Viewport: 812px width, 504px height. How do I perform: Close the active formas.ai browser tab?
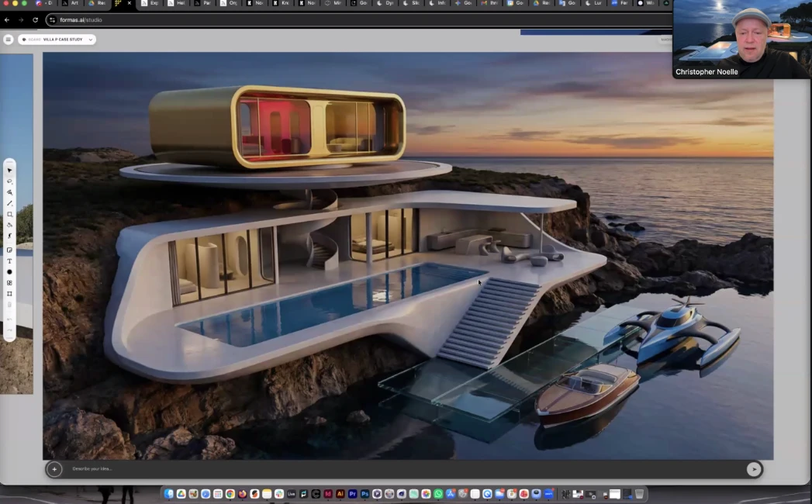129,4
